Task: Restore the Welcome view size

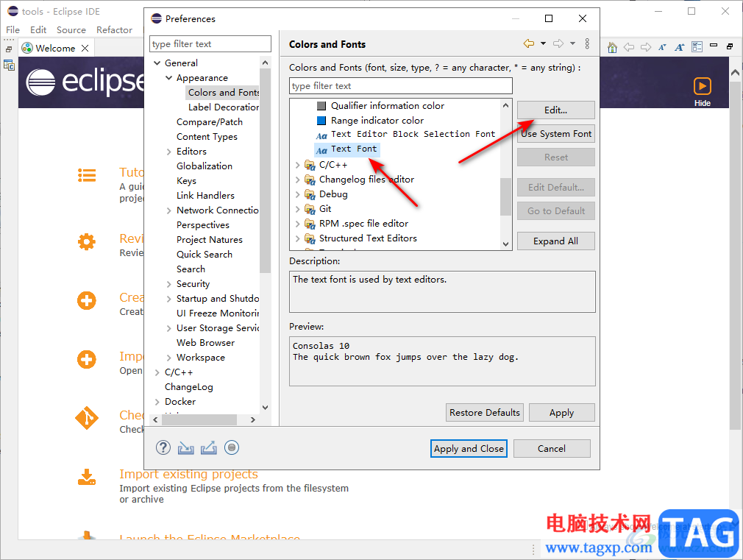Action: coord(730,46)
